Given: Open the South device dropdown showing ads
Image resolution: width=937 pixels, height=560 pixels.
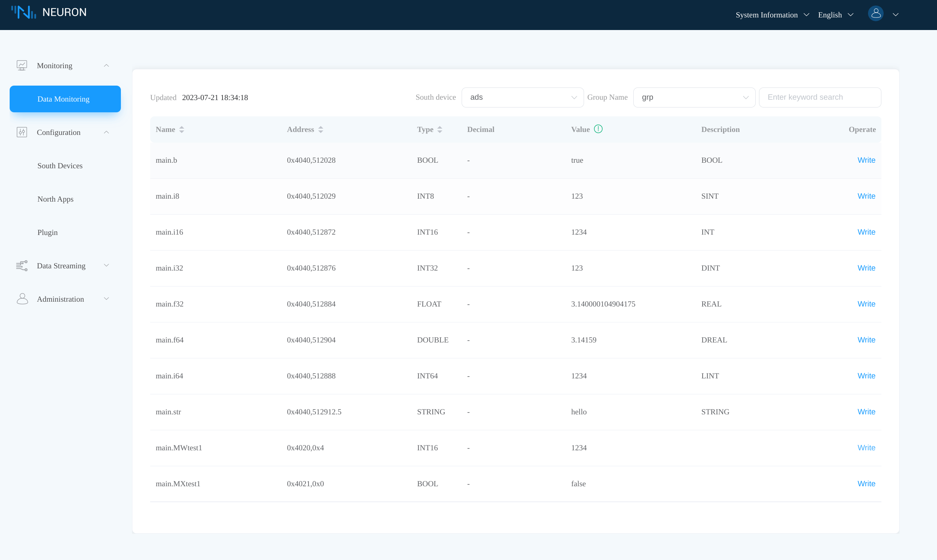Looking at the screenshot, I should tap(522, 97).
